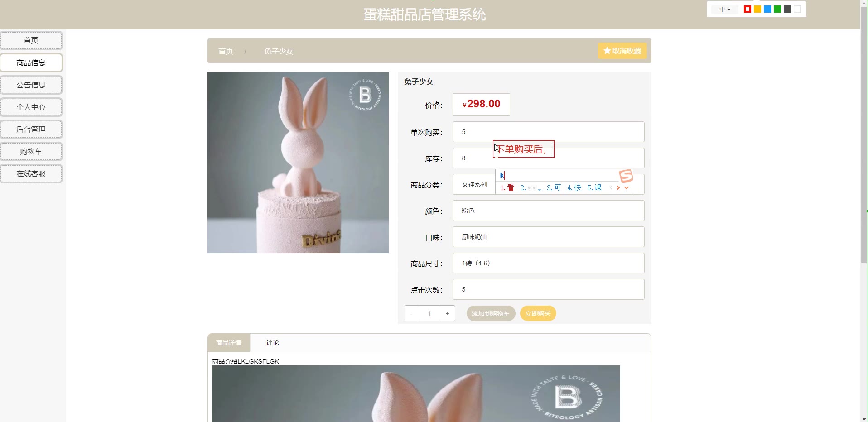Switch to the 评论 tab

[272, 343]
